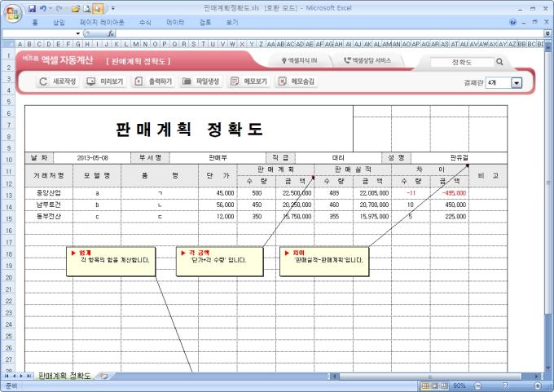Select the customer cell 중앙산업
This screenshot has width=554, height=392.
point(49,193)
